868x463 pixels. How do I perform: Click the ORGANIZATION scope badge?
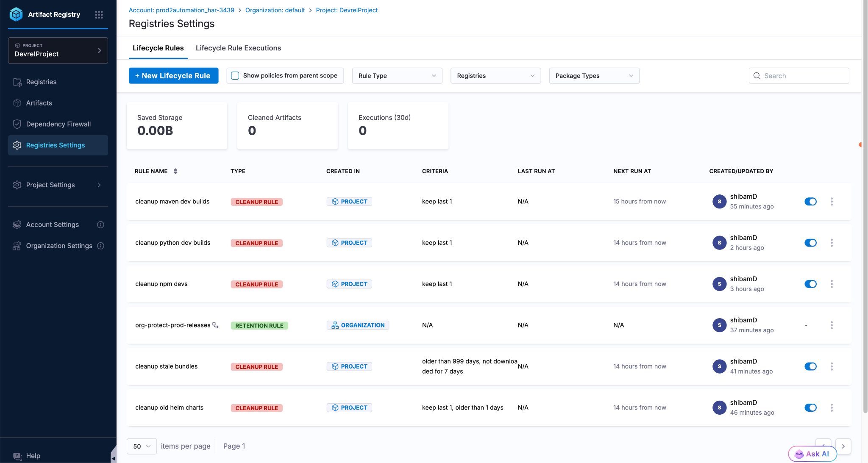point(358,325)
